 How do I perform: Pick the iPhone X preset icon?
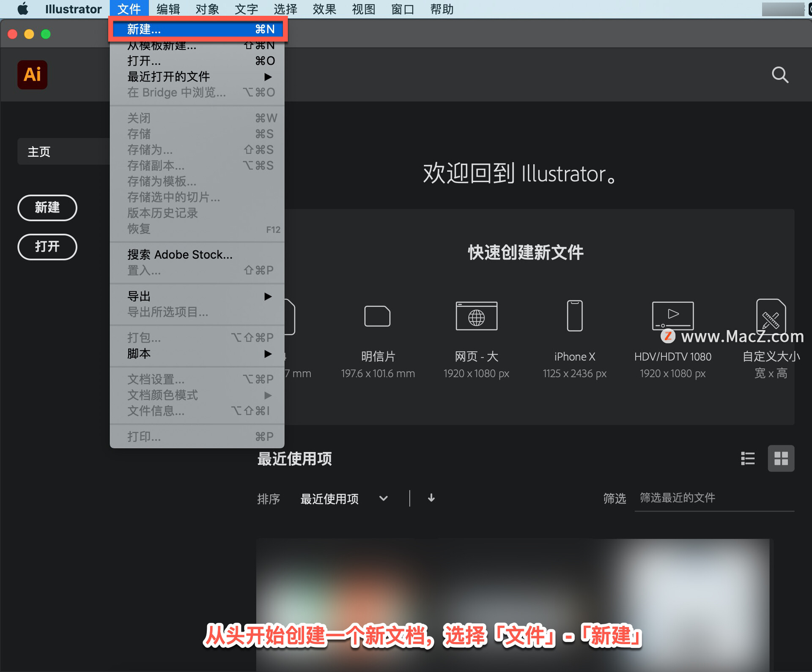pos(574,316)
